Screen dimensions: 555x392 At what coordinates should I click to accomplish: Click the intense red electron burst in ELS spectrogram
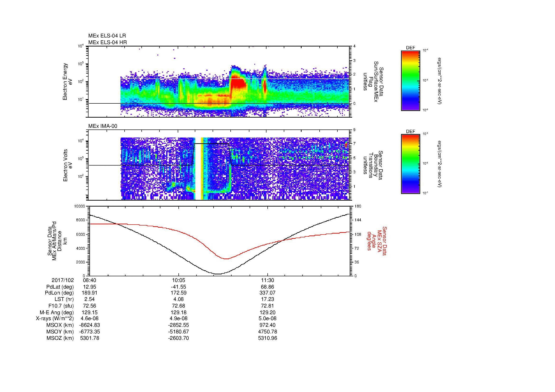click(238, 82)
